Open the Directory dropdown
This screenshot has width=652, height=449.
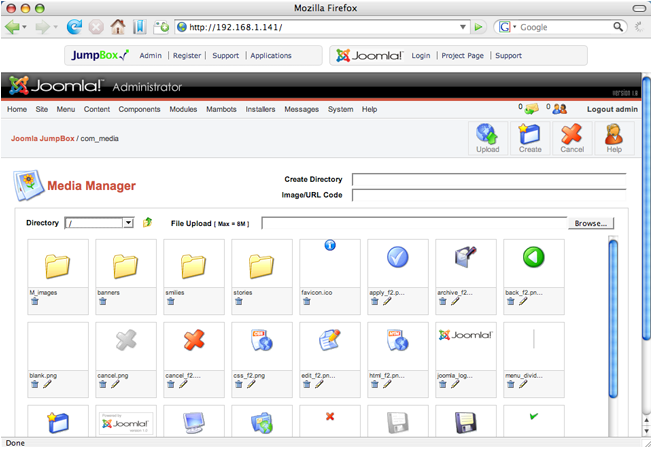tap(128, 223)
